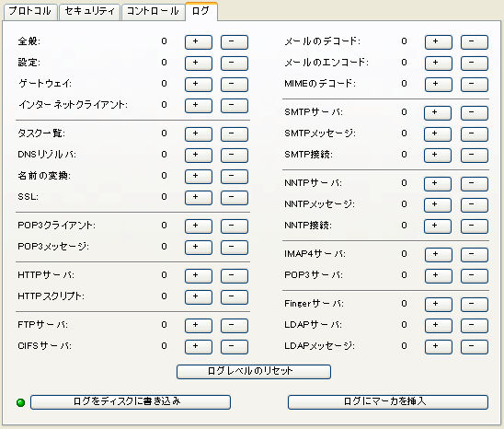The image size is (504, 429).
Task: Lower the NNTP接続 log level
Action: [x=474, y=226]
